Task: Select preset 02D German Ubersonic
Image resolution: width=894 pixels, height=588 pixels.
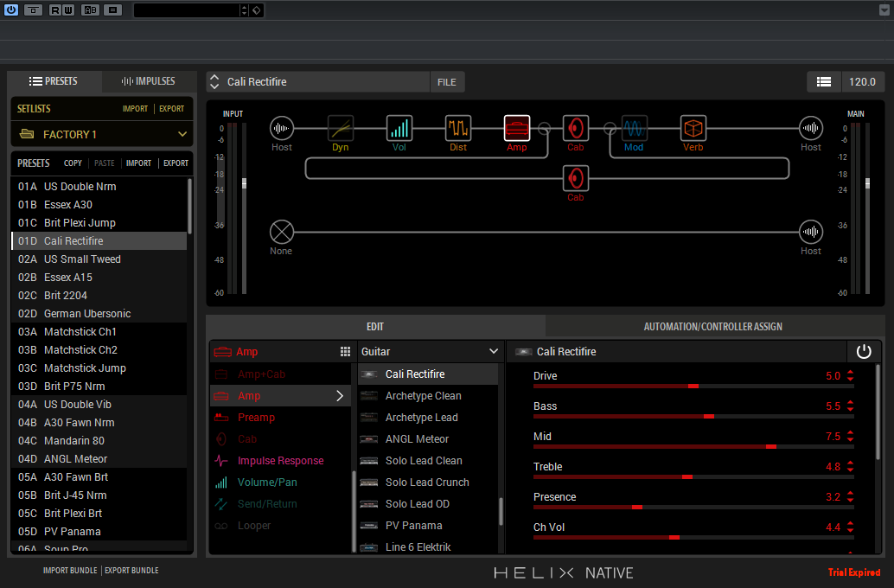Action: pos(99,314)
